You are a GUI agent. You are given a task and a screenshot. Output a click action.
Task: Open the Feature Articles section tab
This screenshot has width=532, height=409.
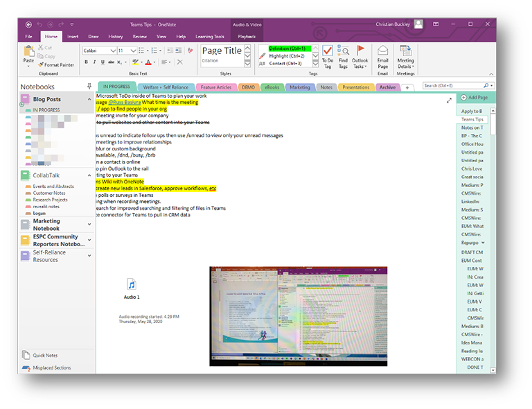(216, 87)
